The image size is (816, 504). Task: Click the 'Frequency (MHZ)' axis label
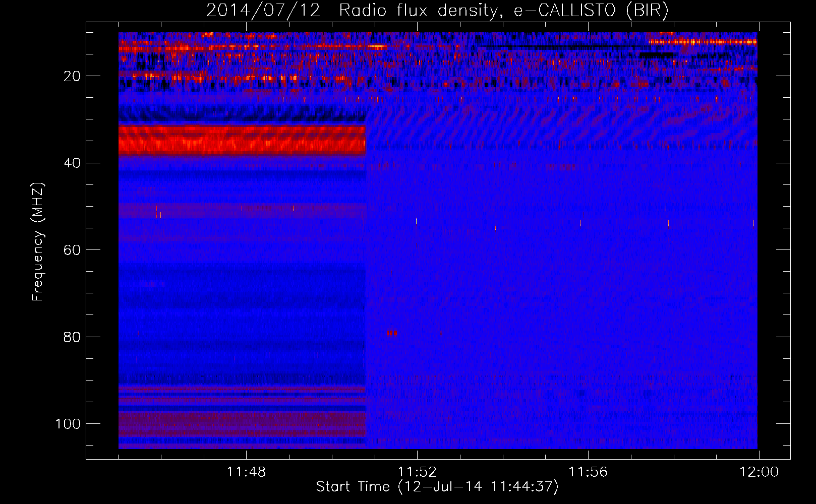click(38, 241)
